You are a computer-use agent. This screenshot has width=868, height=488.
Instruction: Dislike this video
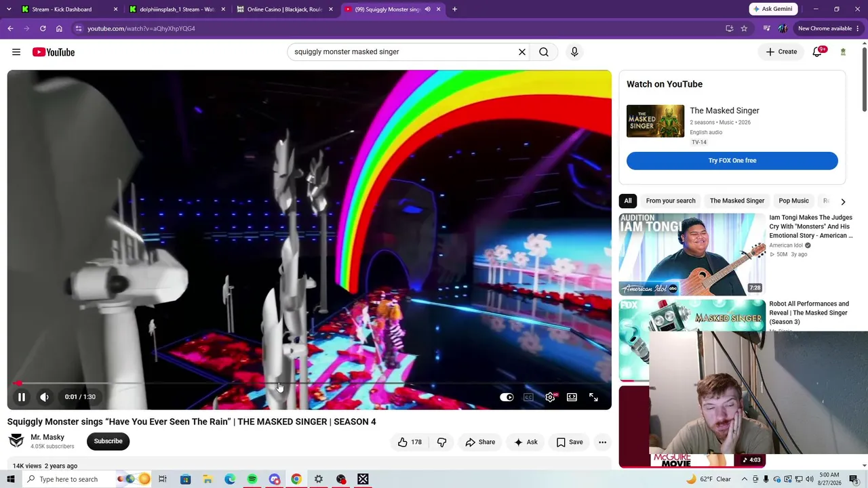441,442
